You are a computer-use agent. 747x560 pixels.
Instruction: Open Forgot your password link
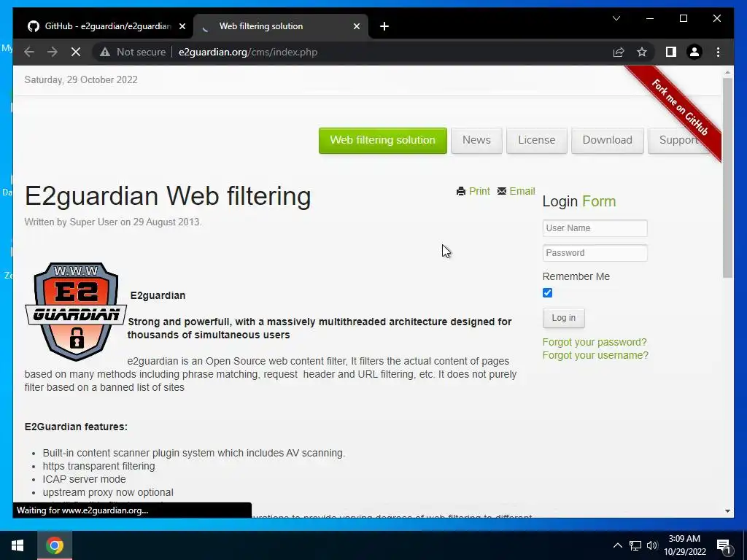click(595, 342)
